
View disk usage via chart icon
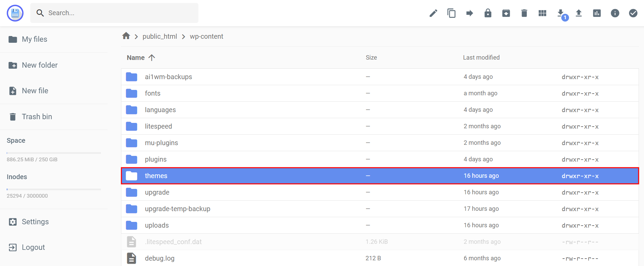click(597, 13)
